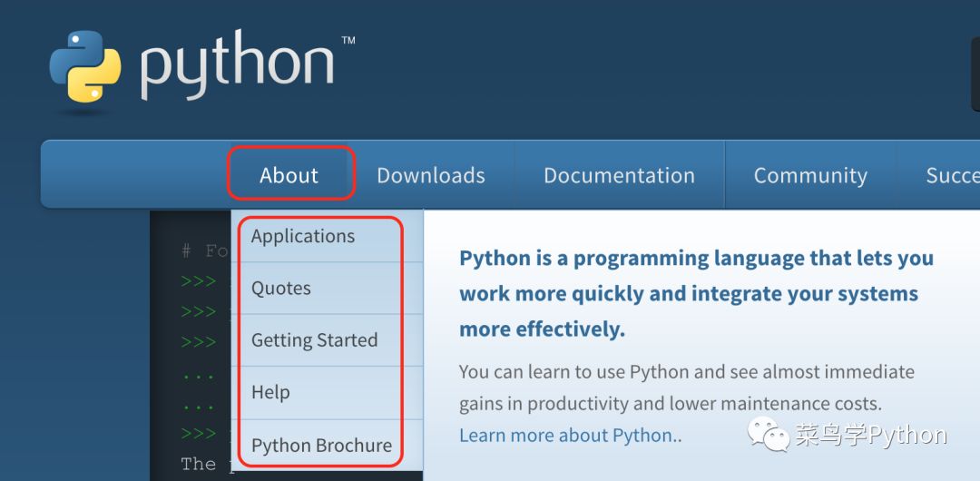Screen dimensions: 980x481
Task: Open the About menu
Action: [x=289, y=175]
